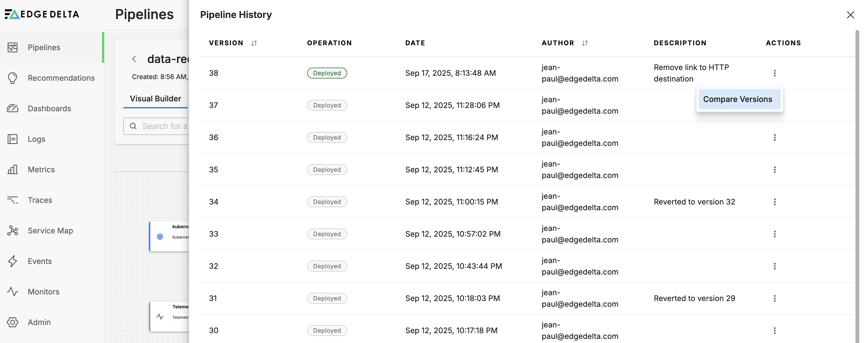
Task: Navigate to Service Map label in sidebar
Action: [x=50, y=230]
